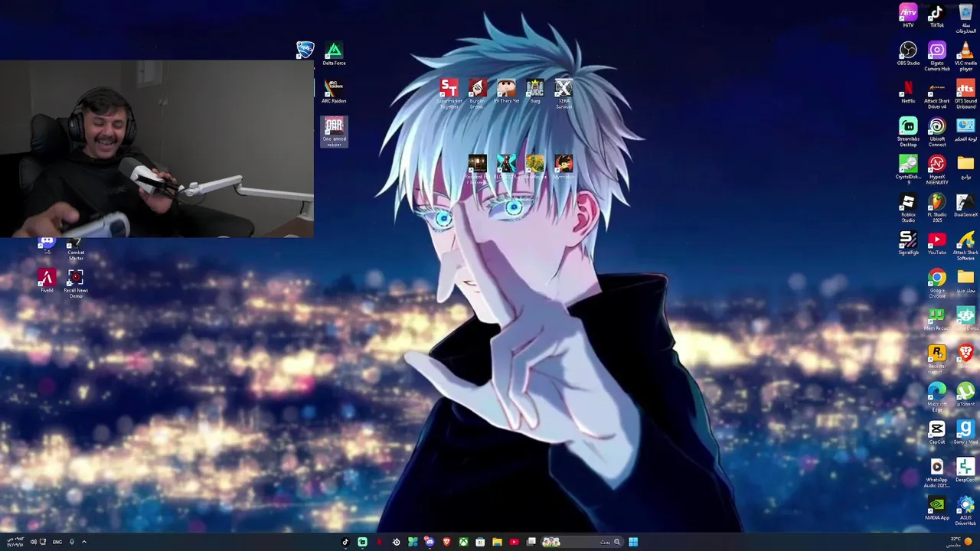Open volume control in system tray
The width and height of the screenshot is (980, 551).
[34, 542]
